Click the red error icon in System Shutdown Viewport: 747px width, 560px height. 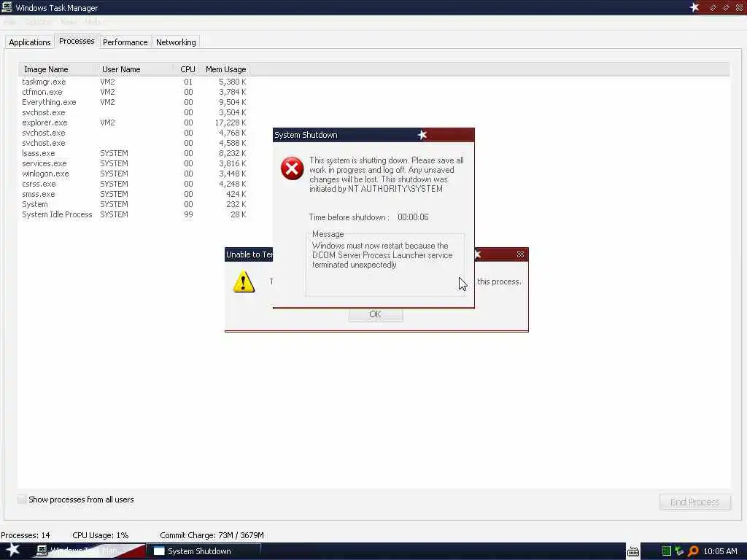click(292, 168)
